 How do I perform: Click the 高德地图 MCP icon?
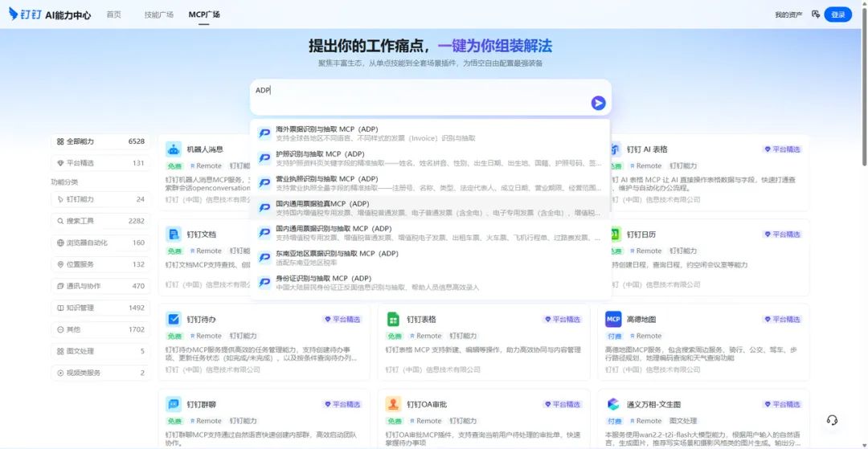tap(613, 319)
